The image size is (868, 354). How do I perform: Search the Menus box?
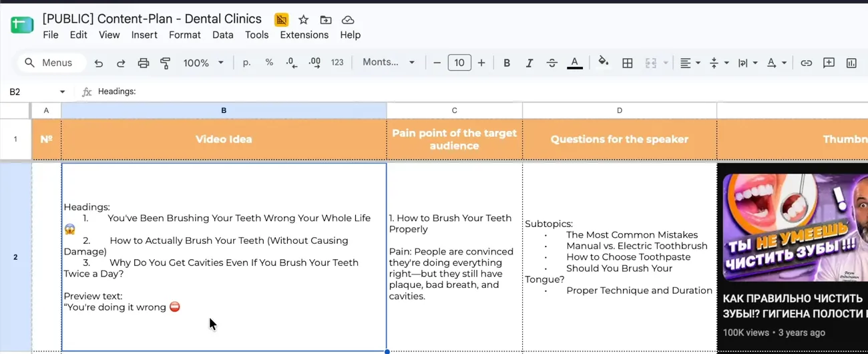click(52, 63)
